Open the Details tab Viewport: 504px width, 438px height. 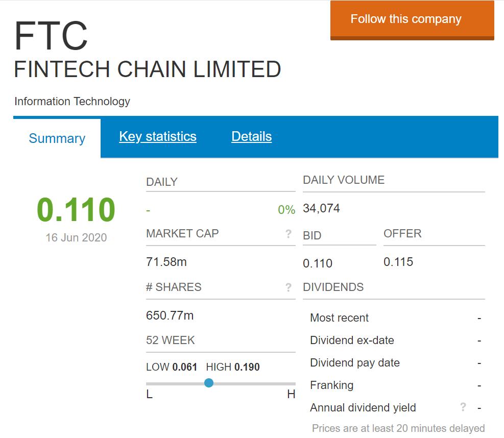251,137
